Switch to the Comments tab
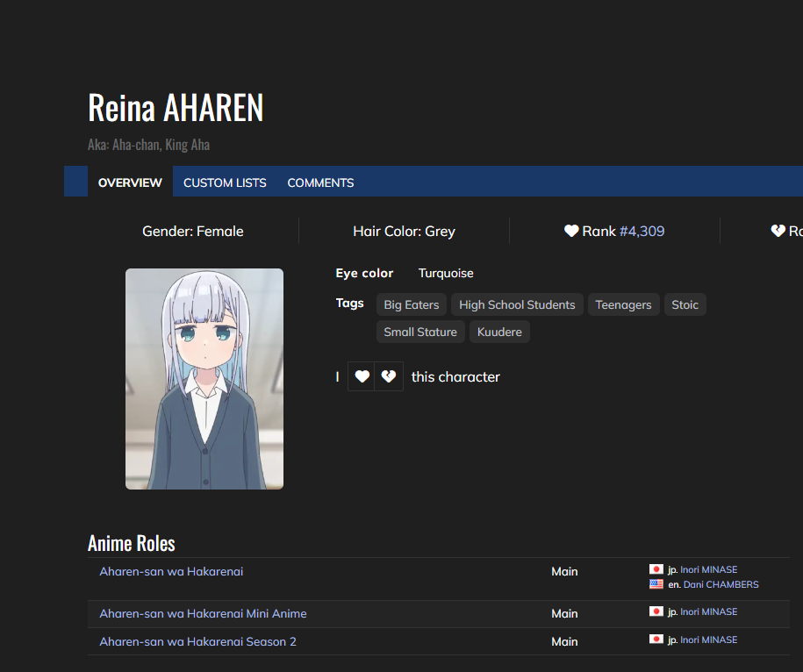The image size is (803, 672). (x=320, y=182)
